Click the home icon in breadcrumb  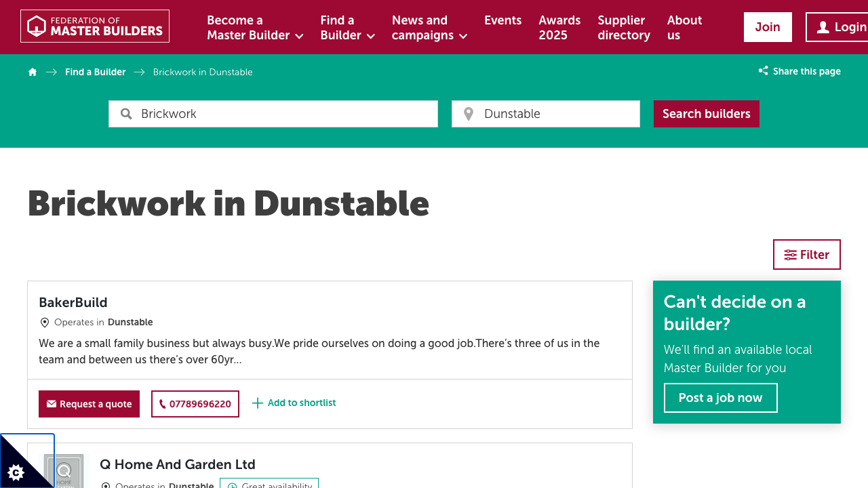[33, 73]
